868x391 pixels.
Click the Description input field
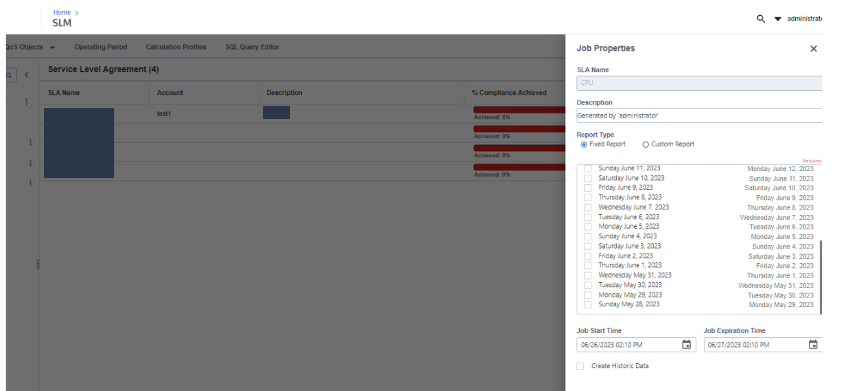pos(699,116)
